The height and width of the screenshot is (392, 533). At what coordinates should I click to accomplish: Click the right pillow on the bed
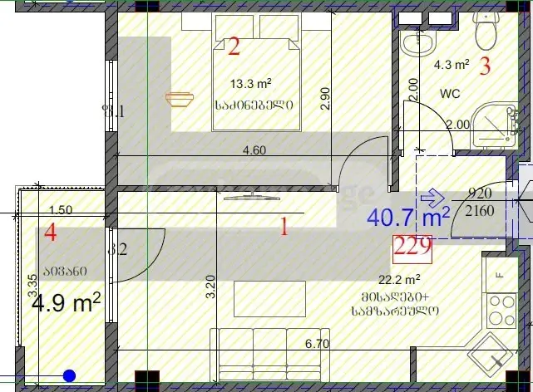point(279,27)
